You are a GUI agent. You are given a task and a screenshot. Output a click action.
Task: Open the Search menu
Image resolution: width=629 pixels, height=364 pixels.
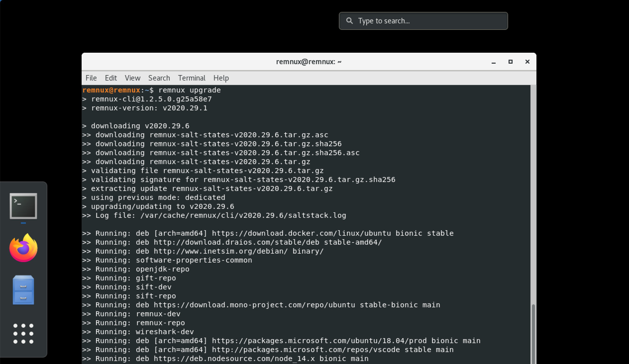(x=159, y=78)
